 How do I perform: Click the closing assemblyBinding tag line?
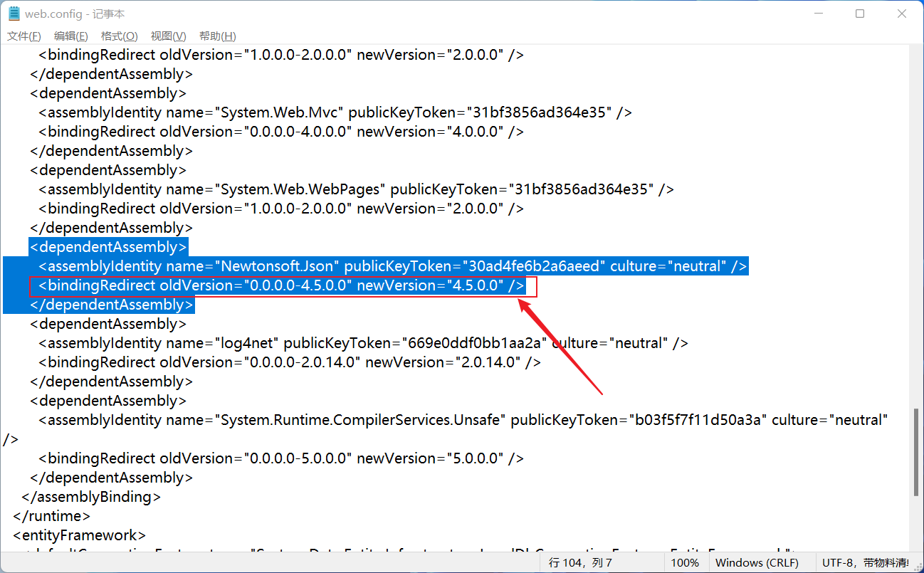pyautogui.click(x=91, y=497)
